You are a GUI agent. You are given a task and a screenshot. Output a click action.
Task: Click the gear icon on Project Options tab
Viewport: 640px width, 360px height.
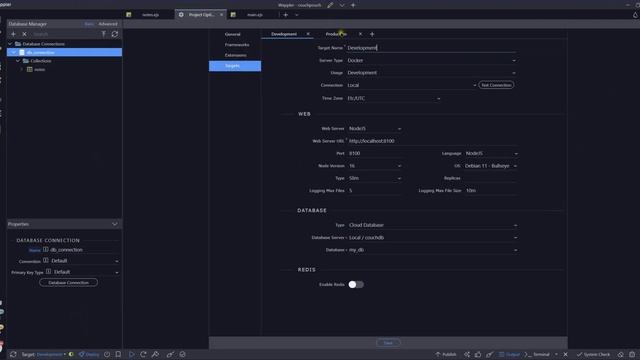tap(181, 15)
